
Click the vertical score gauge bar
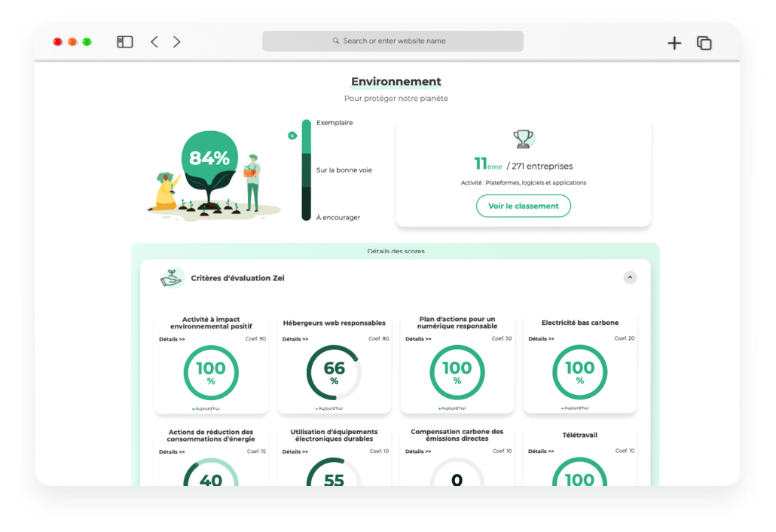[x=307, y=170]
